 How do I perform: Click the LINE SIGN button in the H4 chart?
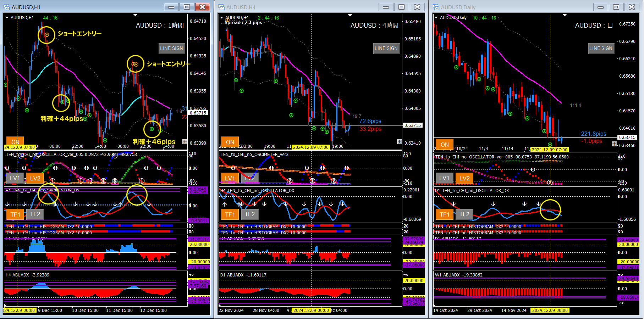pyautogui.click(x=386, y=48)
